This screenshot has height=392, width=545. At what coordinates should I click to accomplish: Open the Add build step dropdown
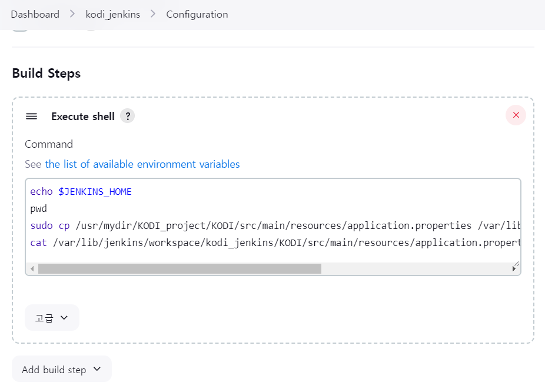[x=62, y=369]
